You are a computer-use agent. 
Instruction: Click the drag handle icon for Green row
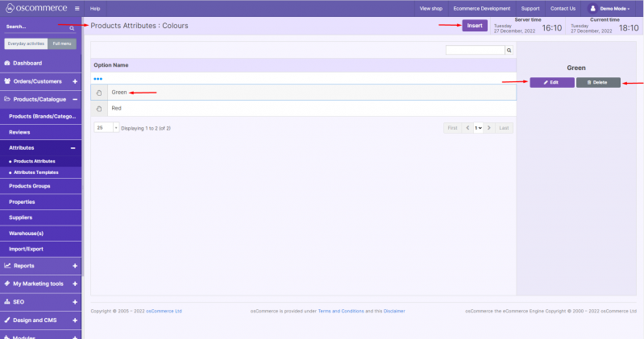pyautogui.click(x=98, y=93)
